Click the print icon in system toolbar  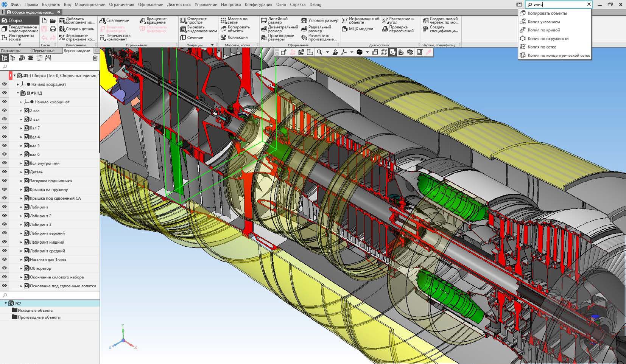[x=53, y=29]
